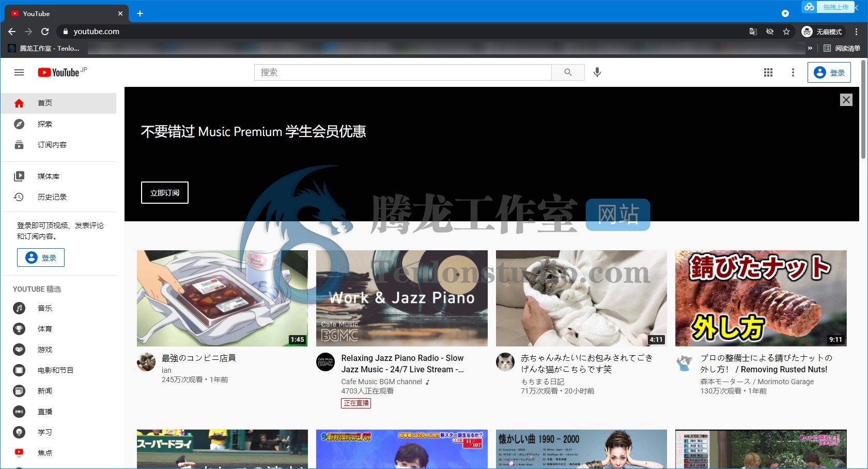
Task: Bookmark this page with star icon
Action: click(786, 32)
